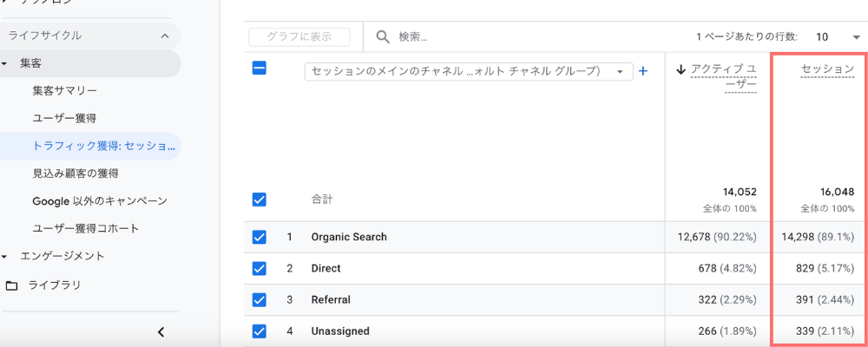Open the セッションのメインのチャネル dimension dropdown

coord(469,71)
